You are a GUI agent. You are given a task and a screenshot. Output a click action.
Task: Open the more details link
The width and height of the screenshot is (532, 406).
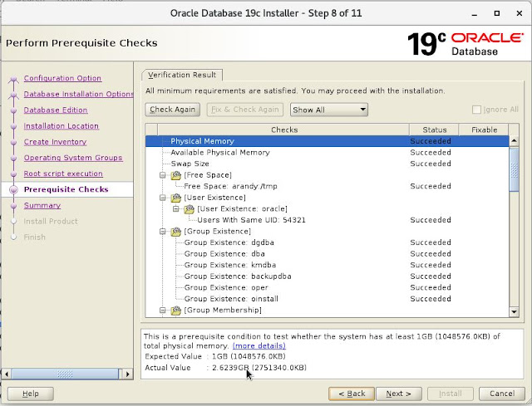259,346
